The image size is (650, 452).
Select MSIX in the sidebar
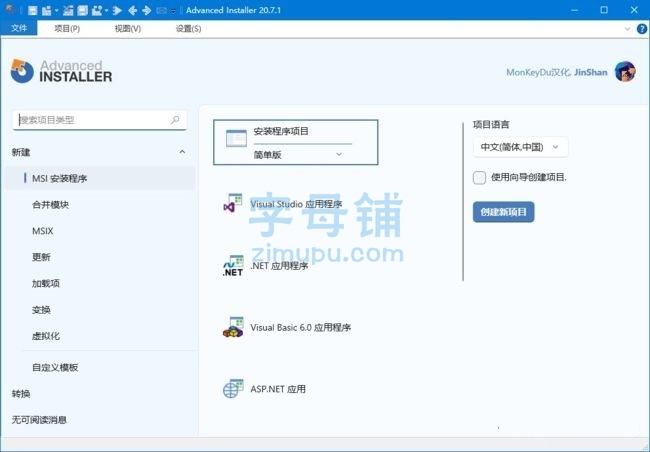click(x=43, y=231)
